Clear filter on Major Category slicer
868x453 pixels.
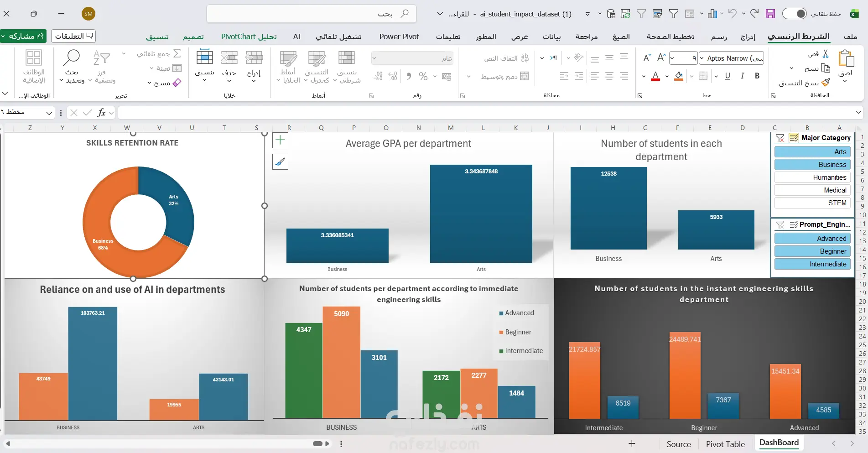[780, 138]
